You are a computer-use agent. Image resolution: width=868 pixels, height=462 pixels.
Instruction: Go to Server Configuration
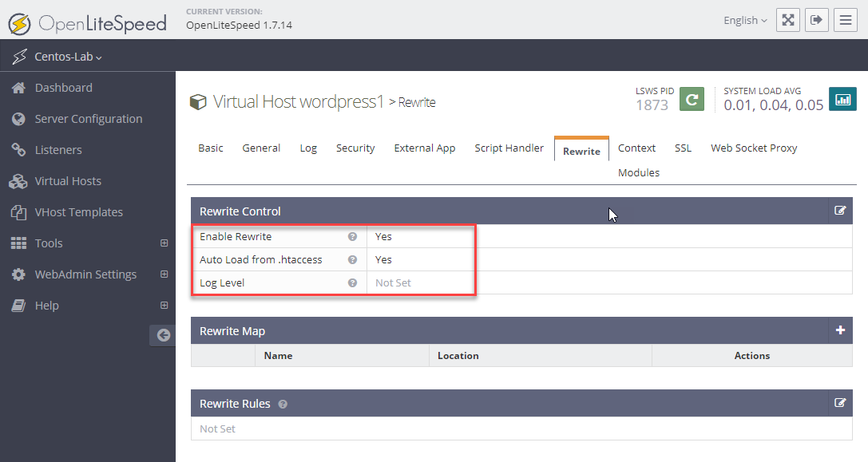coord(88,119)
